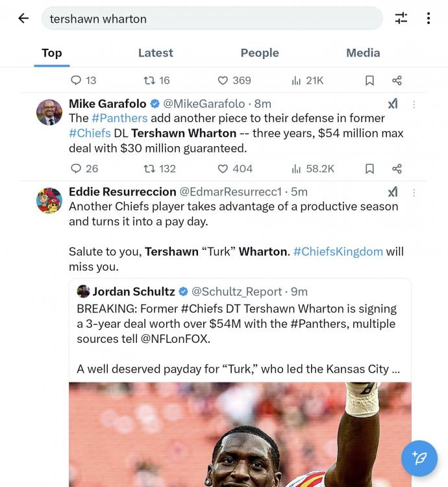Click the compose new post floating button

click(419, 458)
